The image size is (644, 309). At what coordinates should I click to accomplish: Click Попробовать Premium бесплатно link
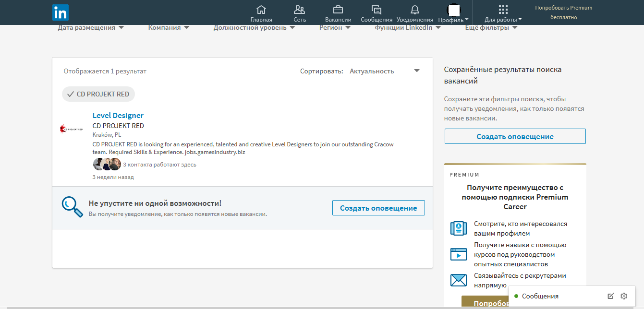click(x=564, y=12)
